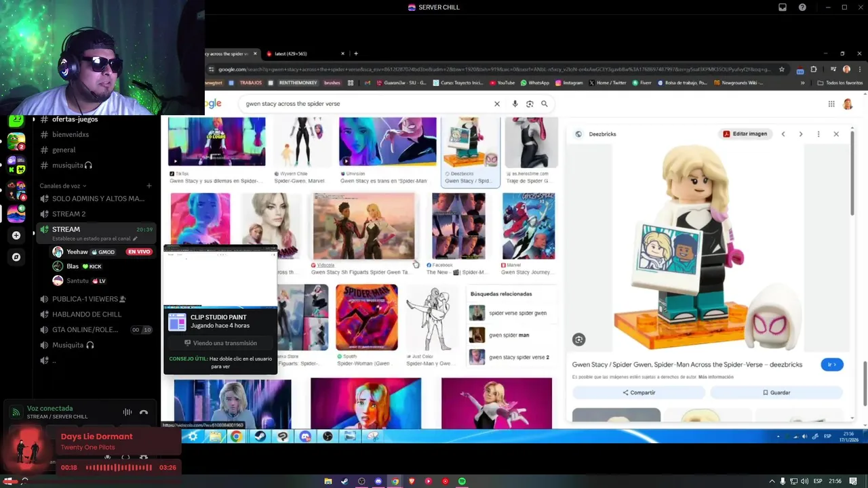Click the Compartir button

pos(639,392)
